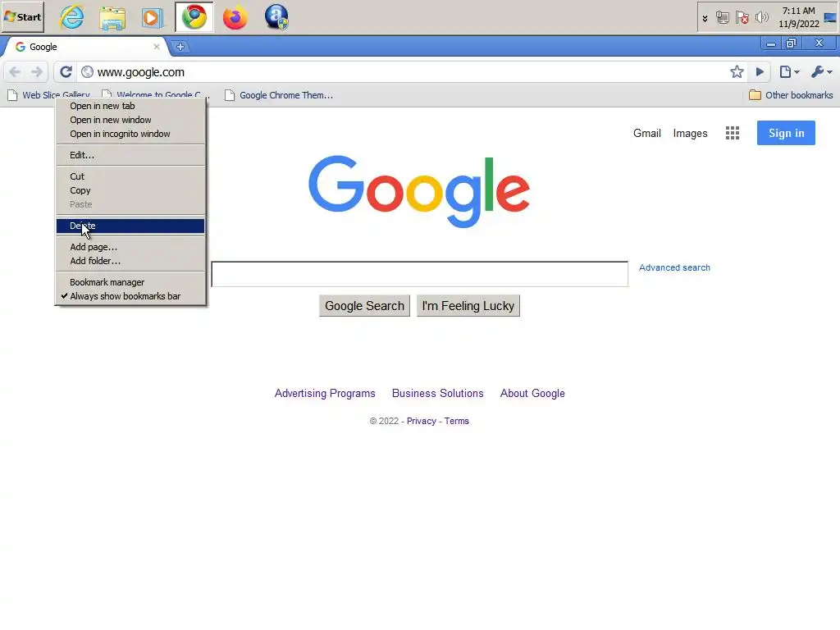
Task: Open the wrench settings menu
Action: point(822,72)
